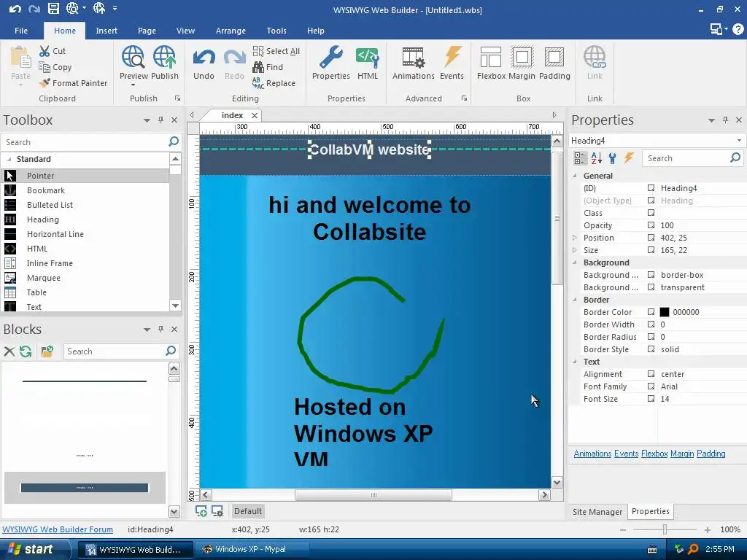Image resolution: width=747 pixels, height=560 pixels.
Task: Click the Padding box icon
Action: point(554,57)
